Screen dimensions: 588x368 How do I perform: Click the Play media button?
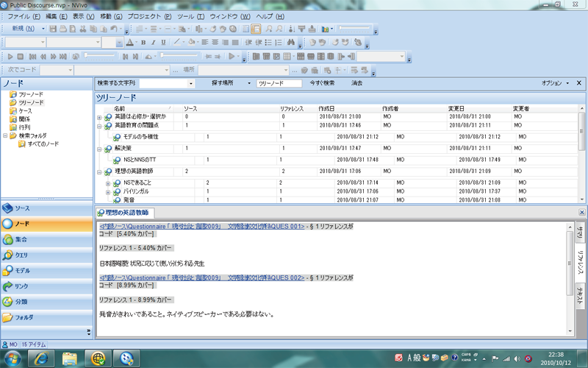tap(9, 57)
